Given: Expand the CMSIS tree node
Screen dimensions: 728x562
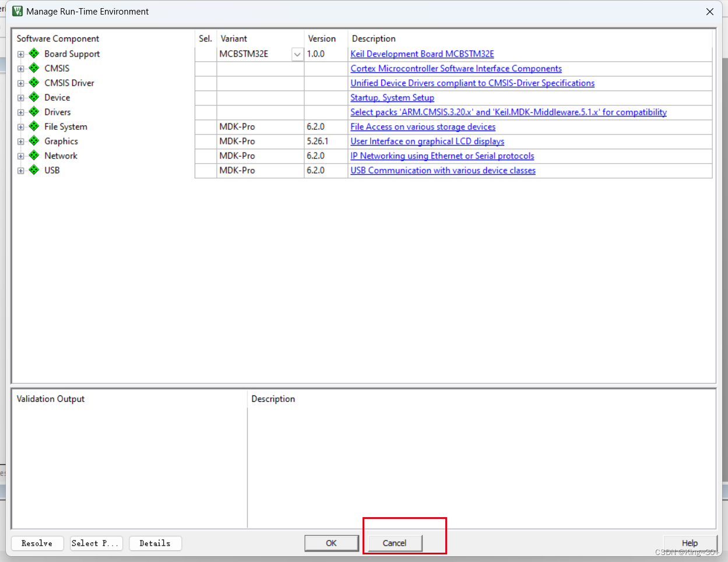Looking at the screenshot, I should click(20, 69).
